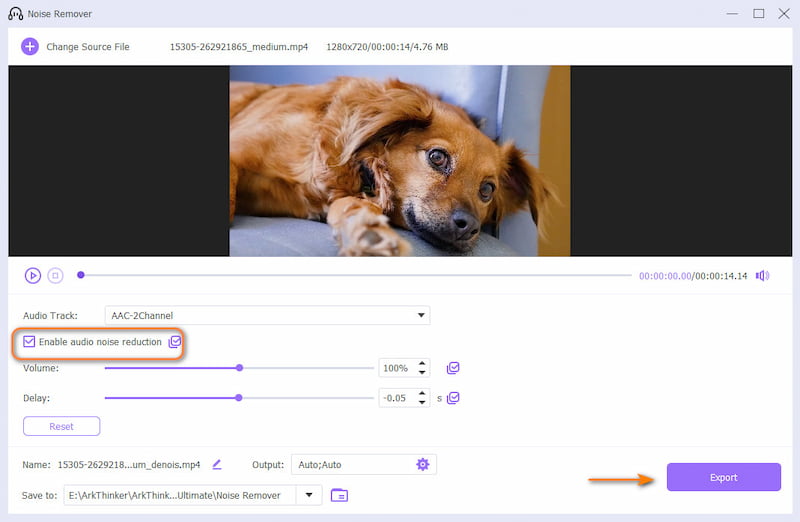
Task: Increase delay with the up stepper arrow
Action: [422, 393]
